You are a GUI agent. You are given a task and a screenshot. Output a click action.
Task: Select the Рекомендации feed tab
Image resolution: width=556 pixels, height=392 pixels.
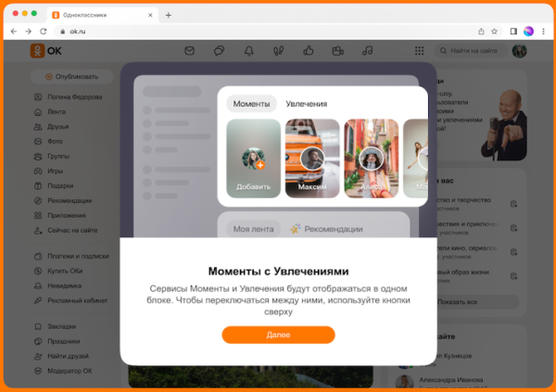pos(326,229)
